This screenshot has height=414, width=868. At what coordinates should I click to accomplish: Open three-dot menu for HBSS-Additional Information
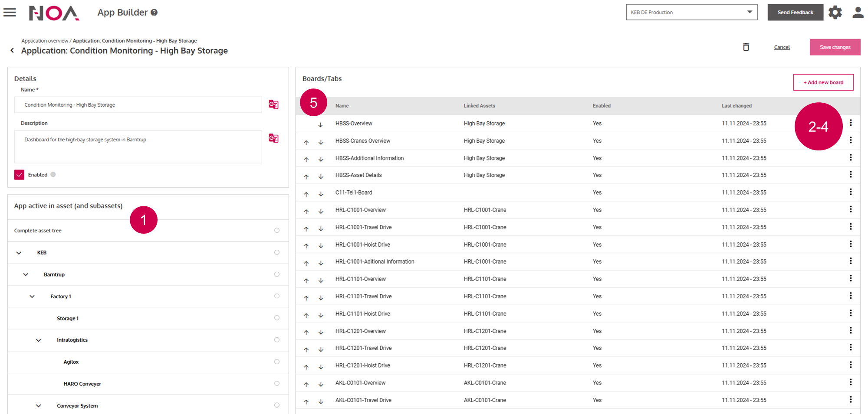(x=851, y=158)
